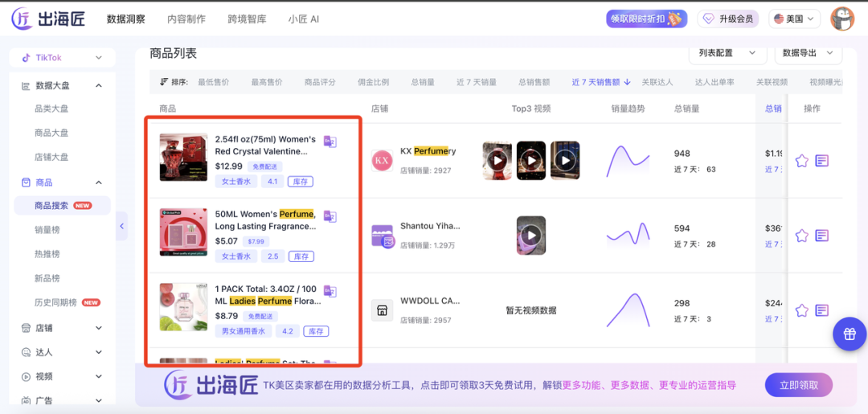Favorite the Shantou Yiha product with the star
The height and width of the screenshot is (414, 868).
(801, 236)
